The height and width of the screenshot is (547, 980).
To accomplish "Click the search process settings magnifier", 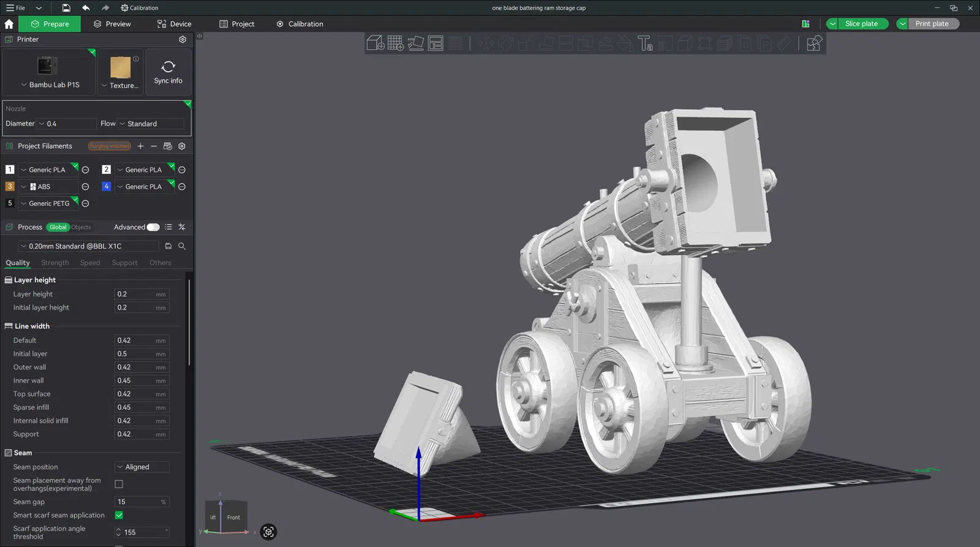I will coord(182,246).
